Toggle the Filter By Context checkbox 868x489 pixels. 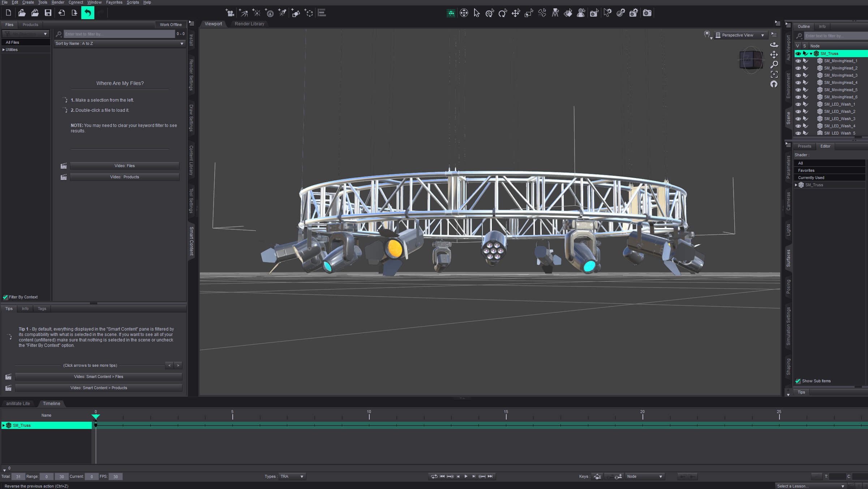click(5, 297)
